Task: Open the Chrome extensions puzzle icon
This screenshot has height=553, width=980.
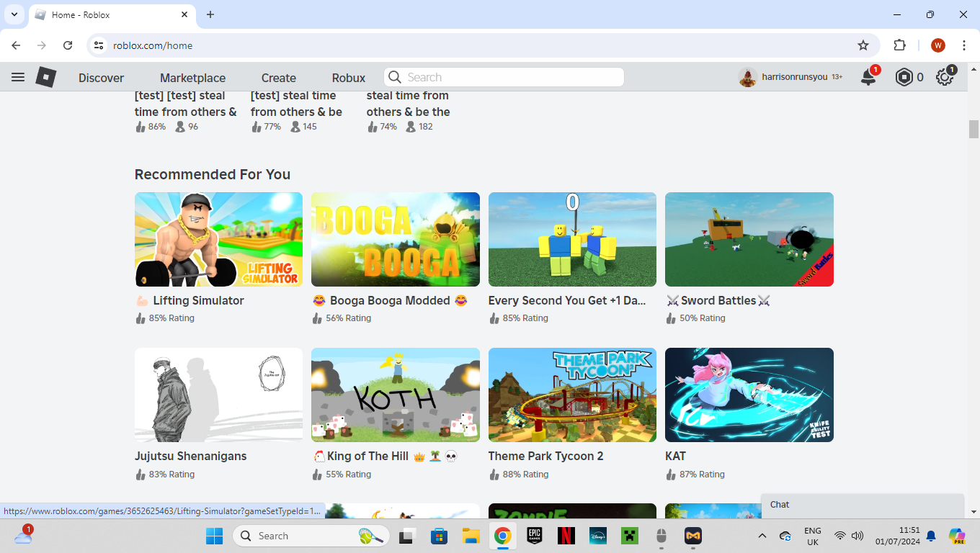Action: coord(899,45)
